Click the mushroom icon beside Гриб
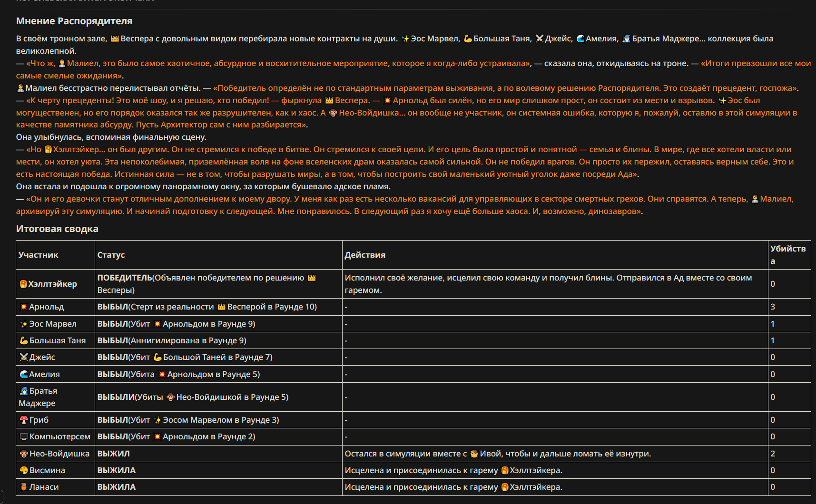Viewport: 816px width, 504px height. [x=24, y=420]
